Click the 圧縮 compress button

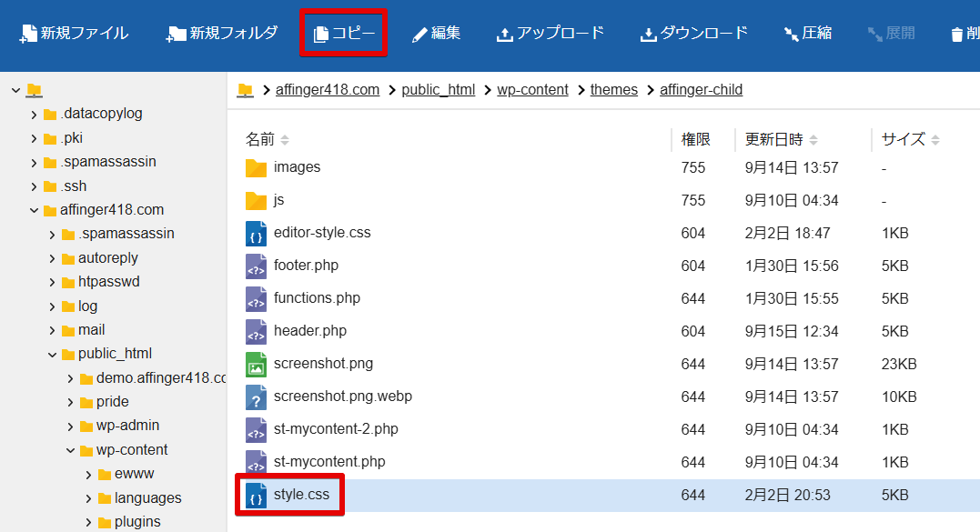coord(808,33)
